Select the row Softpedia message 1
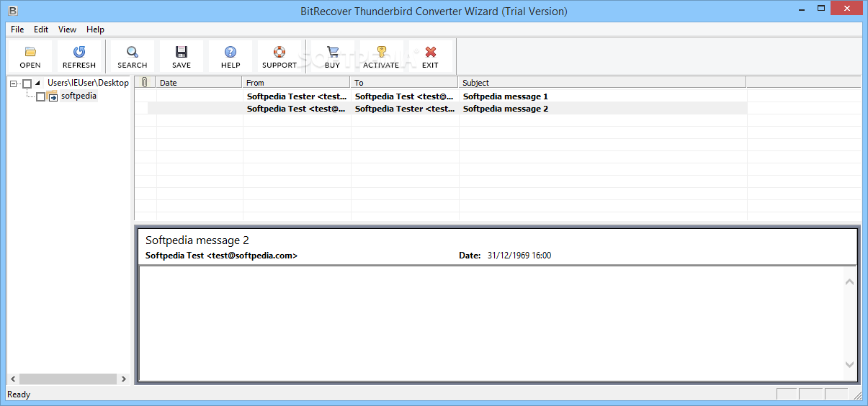 coord(441,96)
